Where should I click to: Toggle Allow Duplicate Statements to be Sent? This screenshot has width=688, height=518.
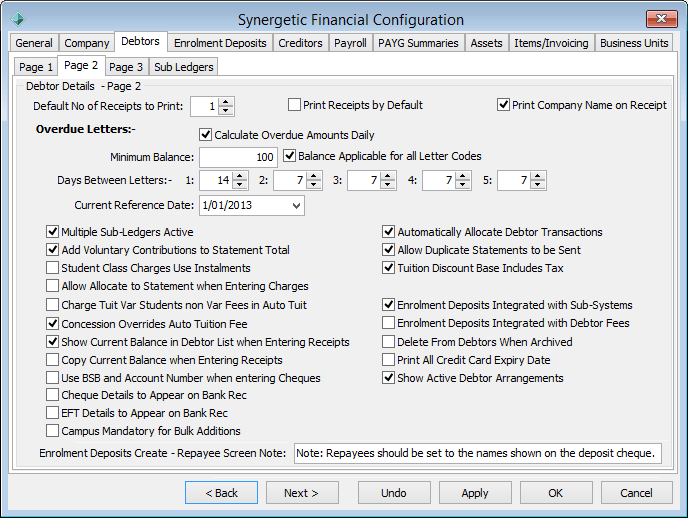pyautogui.click(x=388, y=250)
